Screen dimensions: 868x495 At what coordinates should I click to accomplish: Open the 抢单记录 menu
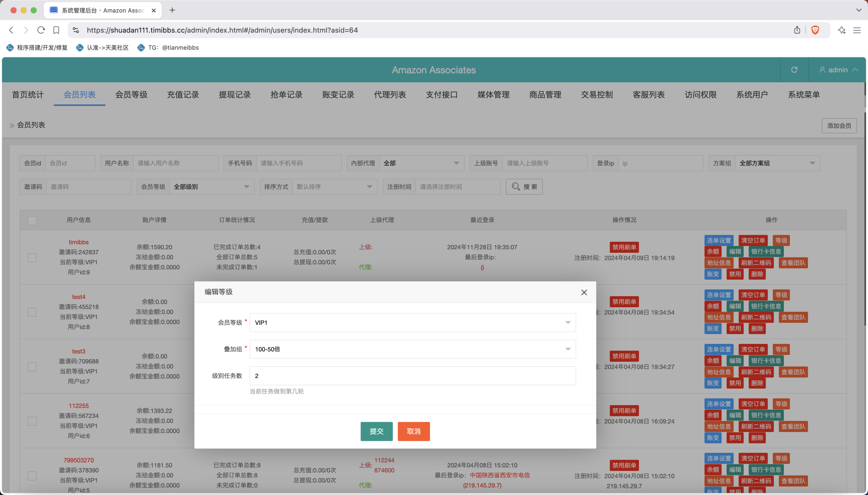287,95
